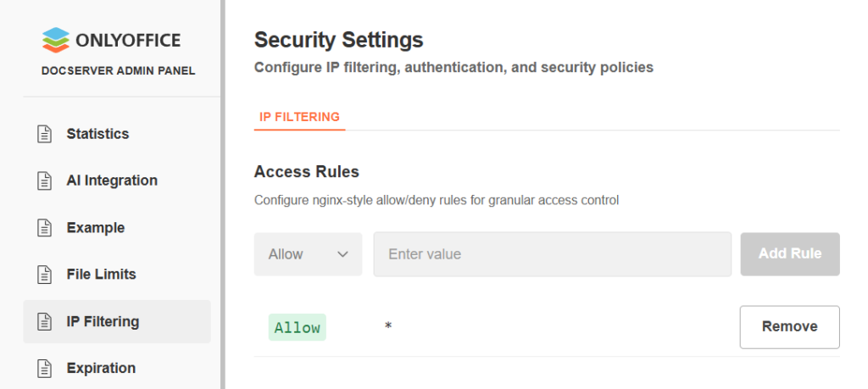Open the Expiration sidebar item

[101, 369]
